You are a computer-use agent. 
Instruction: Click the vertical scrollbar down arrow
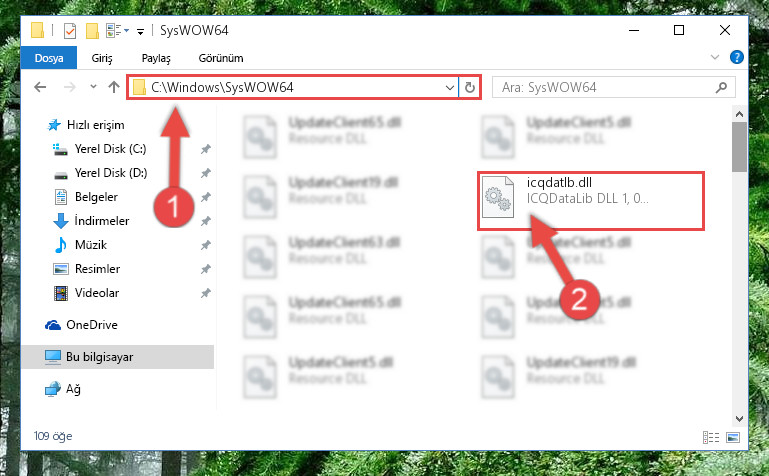[x=739, y=419]
